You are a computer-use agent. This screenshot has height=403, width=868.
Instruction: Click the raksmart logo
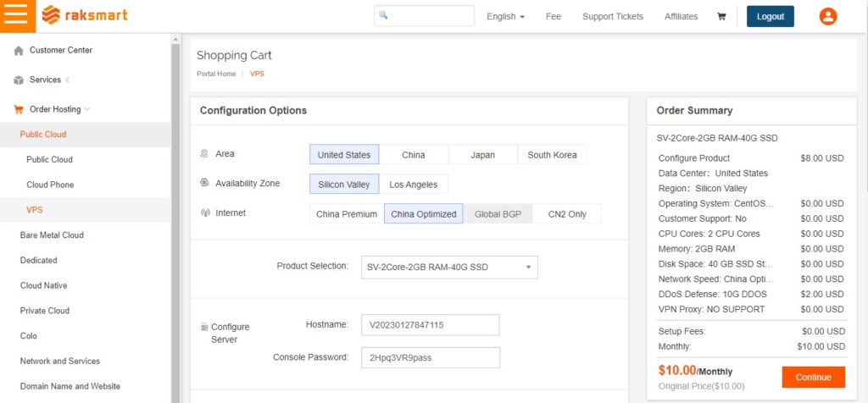tap(85, 15)
